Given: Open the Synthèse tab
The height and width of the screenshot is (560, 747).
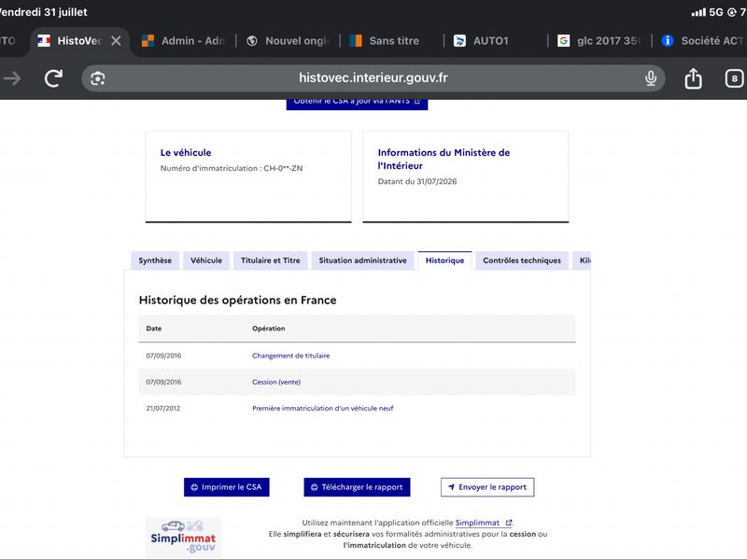Looking at the screenshot, I should pos(155,260).
